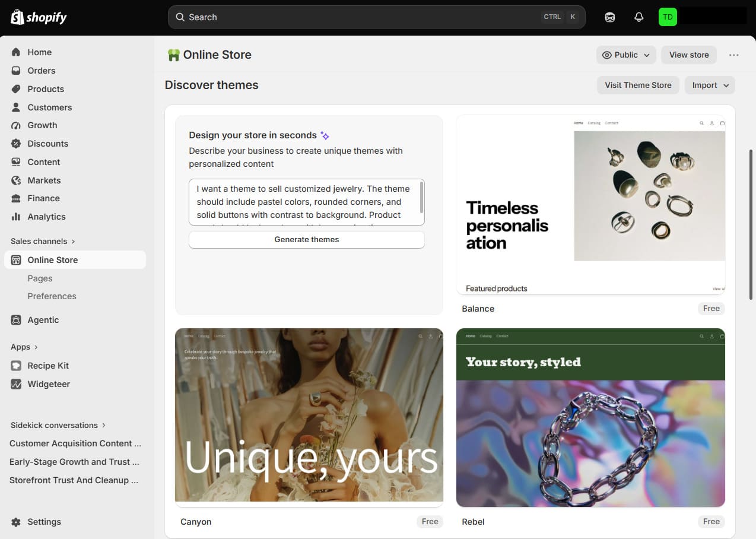Click the Widgeteer app icon
This screenshot has width=756, height=539.
pos(16,384)
